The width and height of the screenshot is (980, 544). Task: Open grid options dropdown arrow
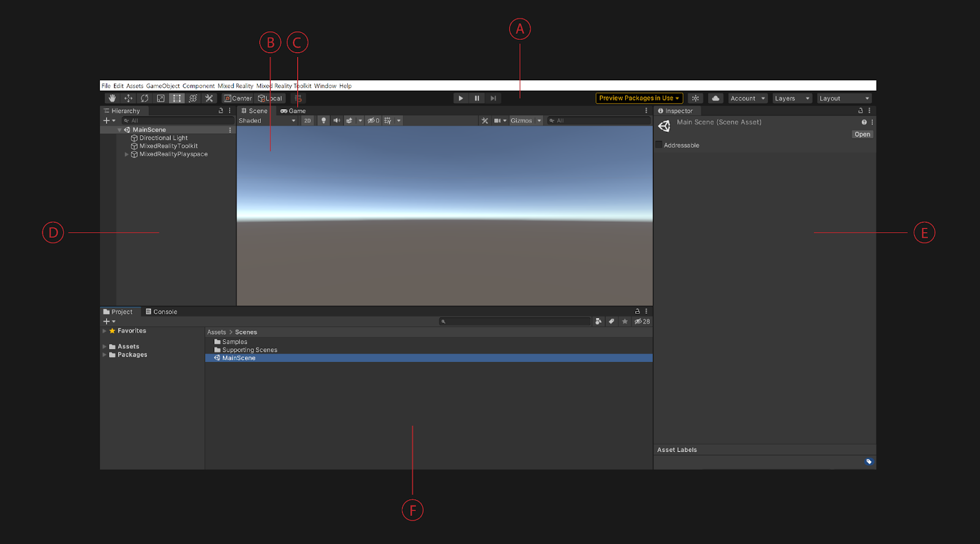(399, 121)
